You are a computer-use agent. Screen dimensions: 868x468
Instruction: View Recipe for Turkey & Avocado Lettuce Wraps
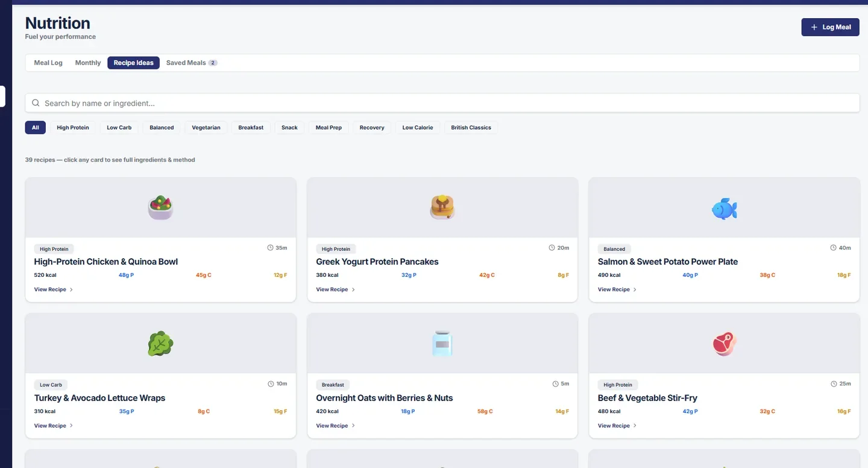54,426
